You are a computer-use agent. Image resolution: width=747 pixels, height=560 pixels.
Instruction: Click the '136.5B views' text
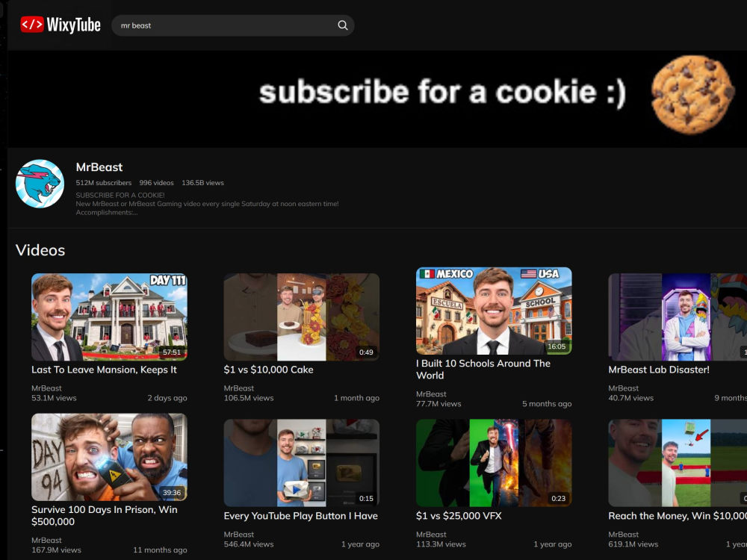[202, 183]
